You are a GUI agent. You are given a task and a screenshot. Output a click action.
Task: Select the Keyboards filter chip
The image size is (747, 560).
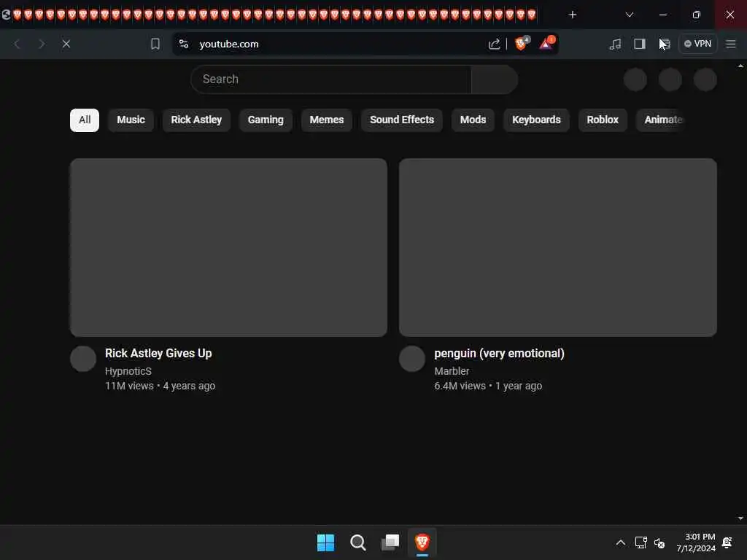(536, 120)
